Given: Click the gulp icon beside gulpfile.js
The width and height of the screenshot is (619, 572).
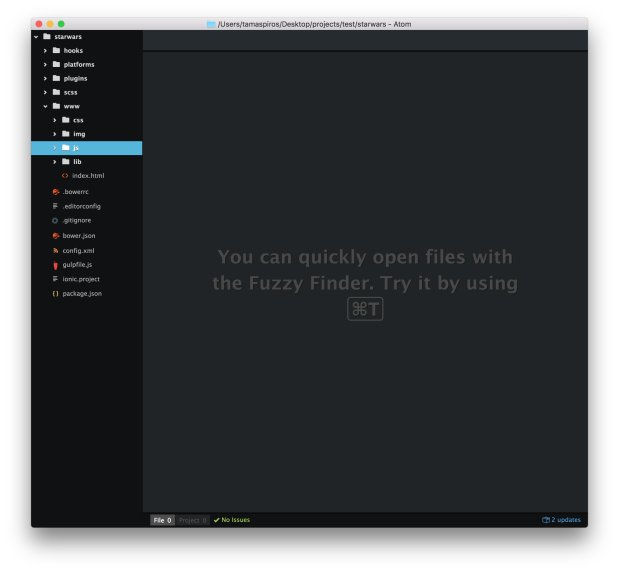Looking at the screenshot, I should 56,265.
